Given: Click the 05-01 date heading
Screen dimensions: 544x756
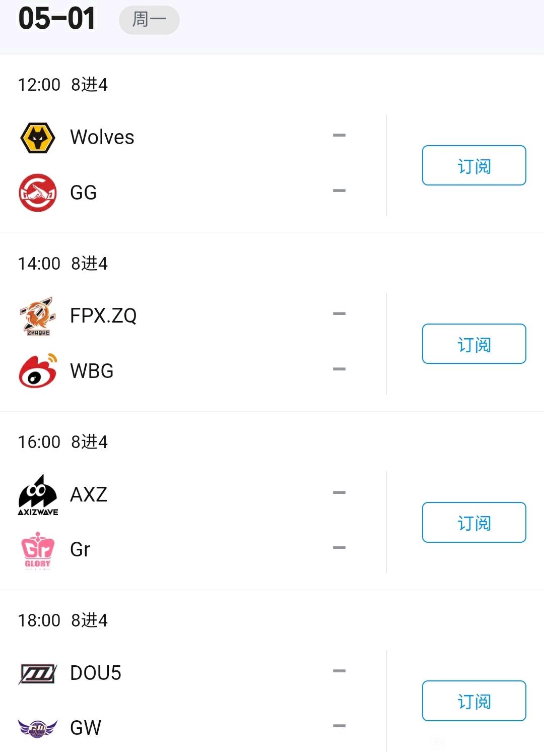Looking at the screenshot, I should point(56,19).
